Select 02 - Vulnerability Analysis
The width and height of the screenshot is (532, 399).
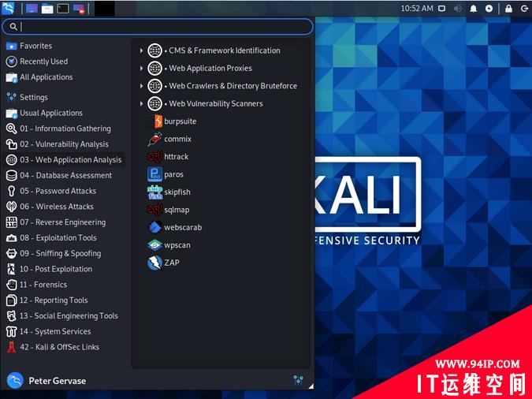point(58,144)
